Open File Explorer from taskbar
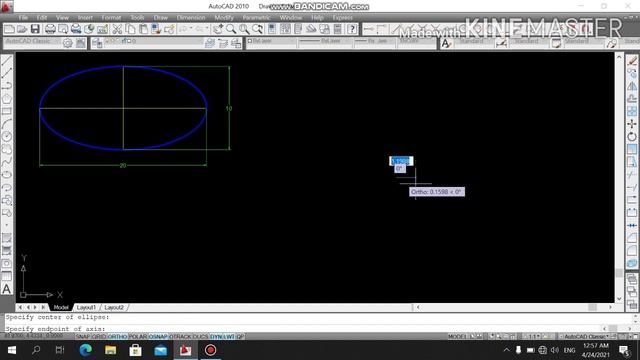This screenshot has height=360, width=640. pos(111,350)
